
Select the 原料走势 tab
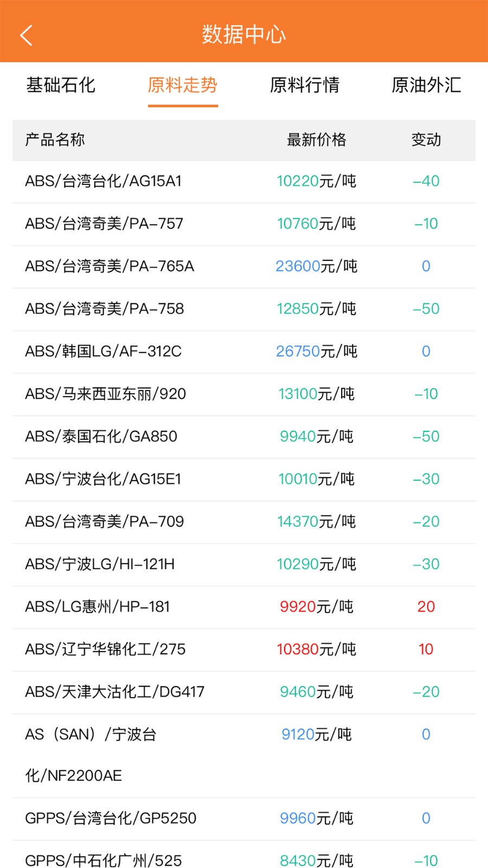point(183,85)
